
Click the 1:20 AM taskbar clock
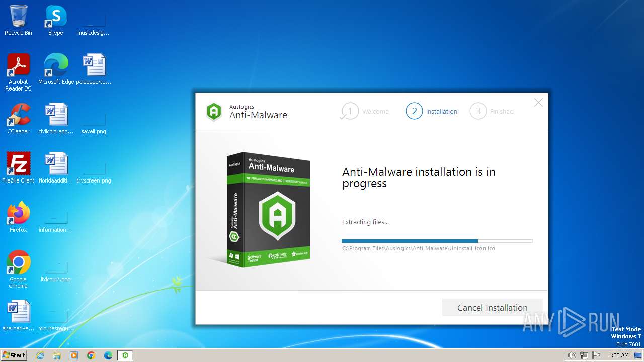pyautogui.click(x=618, y=355)
